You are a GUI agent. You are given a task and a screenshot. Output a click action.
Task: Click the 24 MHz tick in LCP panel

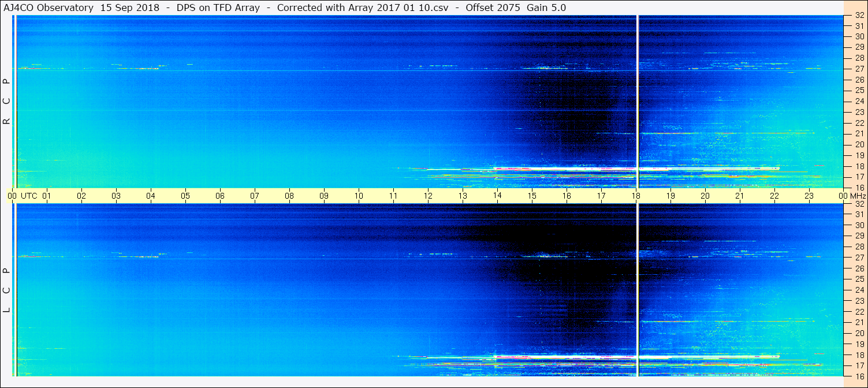(859, 290)
